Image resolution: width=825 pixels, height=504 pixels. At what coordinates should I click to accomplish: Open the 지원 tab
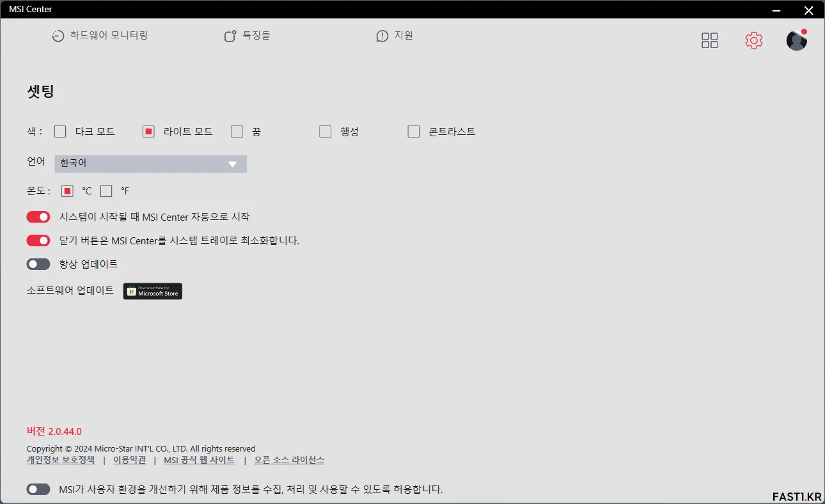coord(395,36)
